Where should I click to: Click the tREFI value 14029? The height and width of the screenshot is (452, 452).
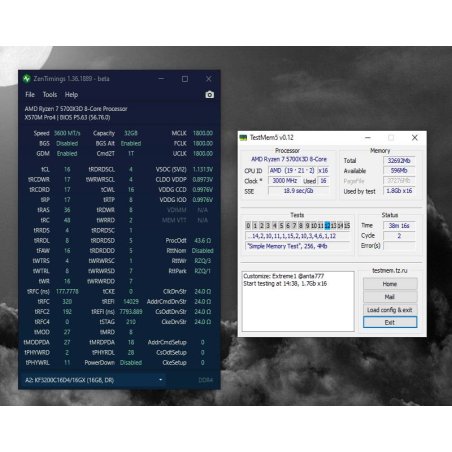click(131, 302)
